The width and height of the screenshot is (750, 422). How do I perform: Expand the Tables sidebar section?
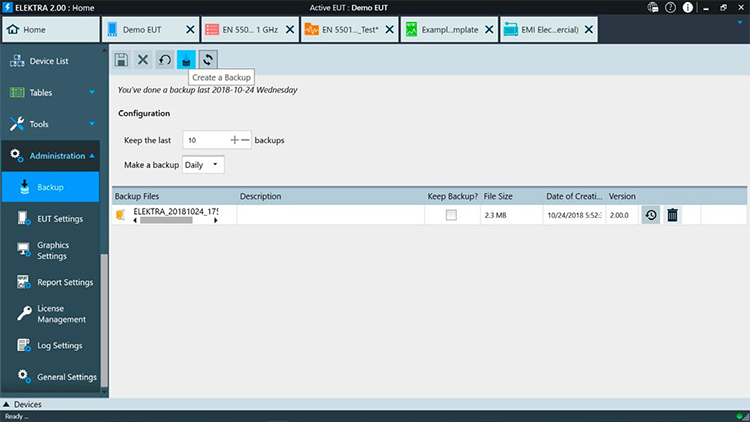(x=50, y=93)
